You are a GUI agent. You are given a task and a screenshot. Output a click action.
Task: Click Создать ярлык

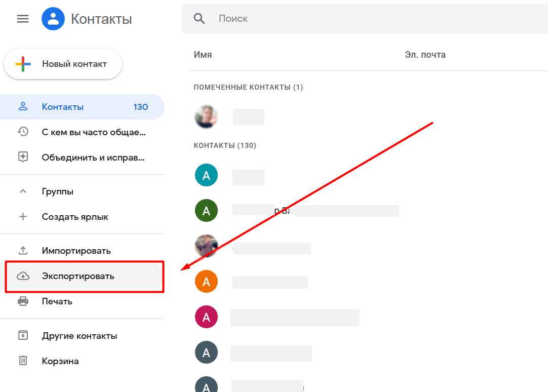pos(82,217)
